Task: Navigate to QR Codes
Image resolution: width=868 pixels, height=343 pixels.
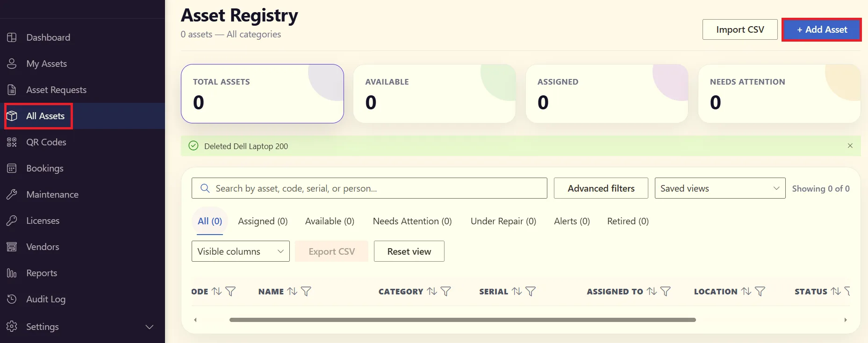Action: pyautogui.click(x=82, y=142)
